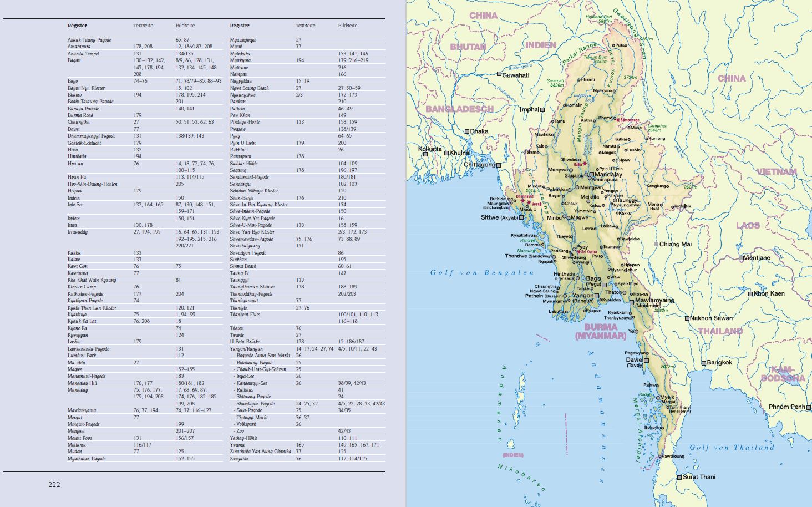Select the Vientiane city square on the map

point(741,258)
